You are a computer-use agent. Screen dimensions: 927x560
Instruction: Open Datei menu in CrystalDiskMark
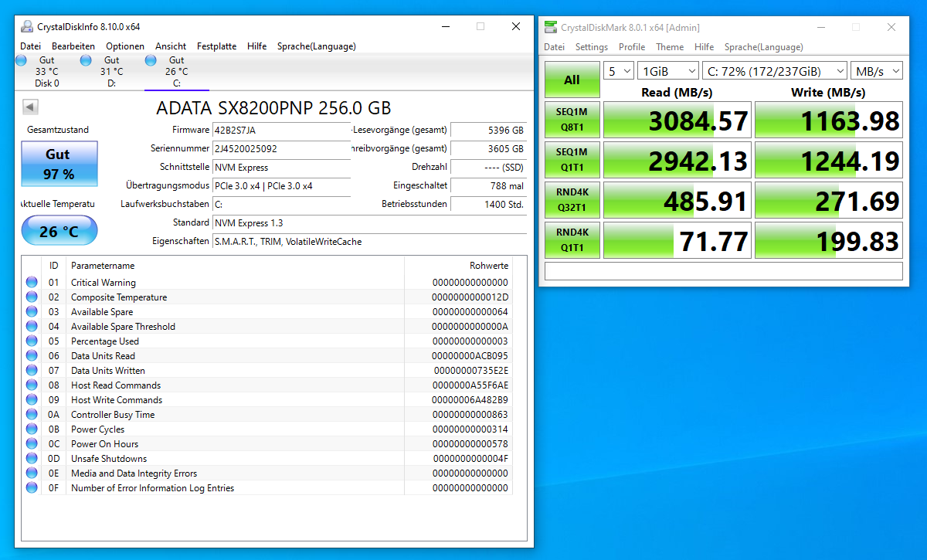(554, 47)
